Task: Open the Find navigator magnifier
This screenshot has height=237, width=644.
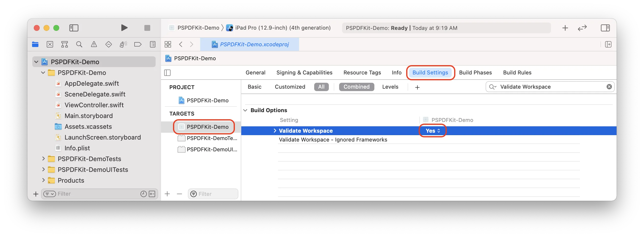Action: click(79, 44)
